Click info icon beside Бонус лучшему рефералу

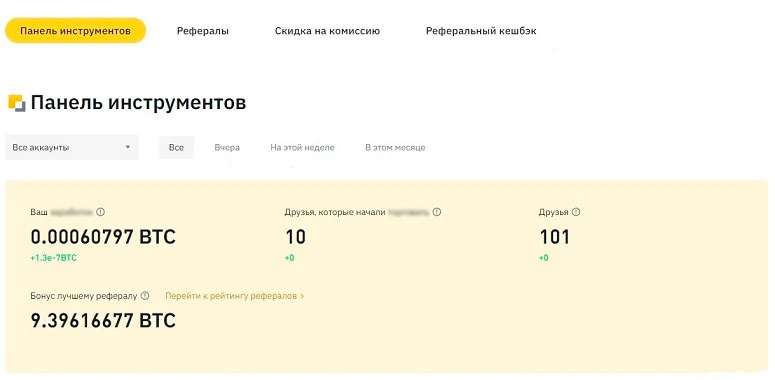145,296
